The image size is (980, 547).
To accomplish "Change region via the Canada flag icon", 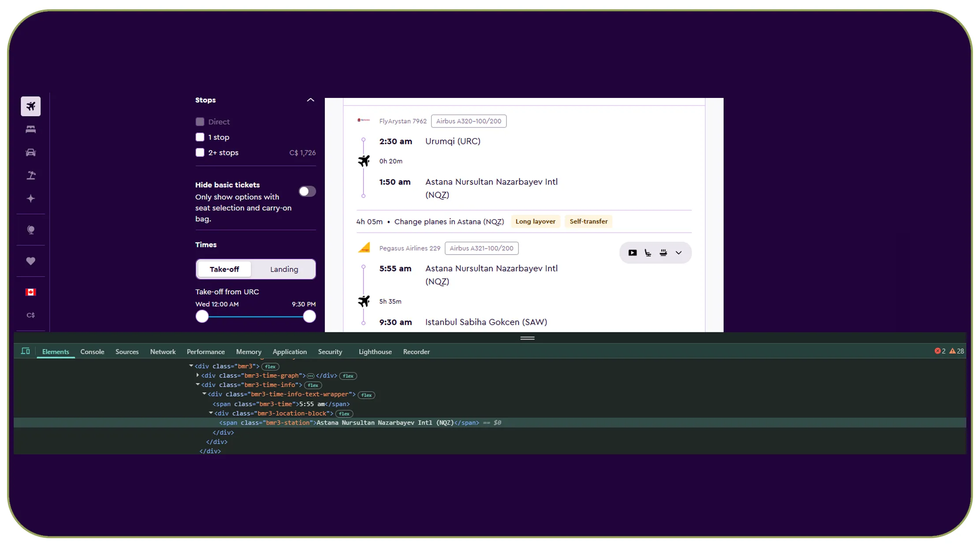I will (x=30, y=292).
